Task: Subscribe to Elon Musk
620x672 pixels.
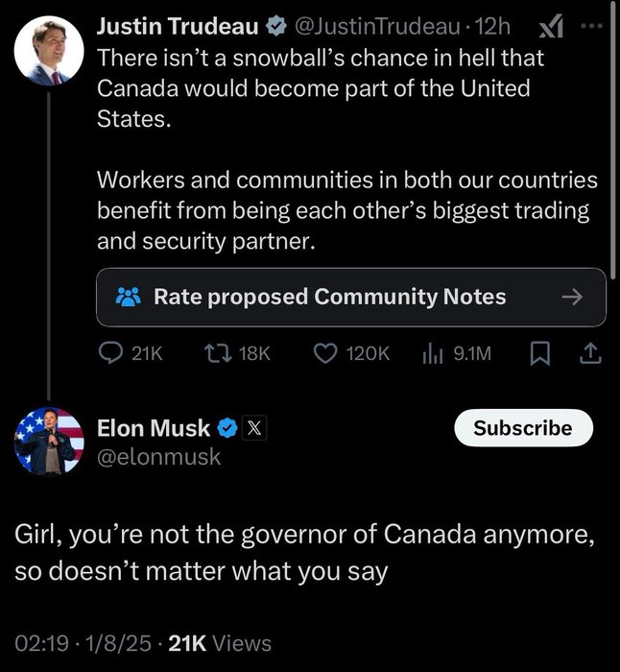Action: pos(522,428)
